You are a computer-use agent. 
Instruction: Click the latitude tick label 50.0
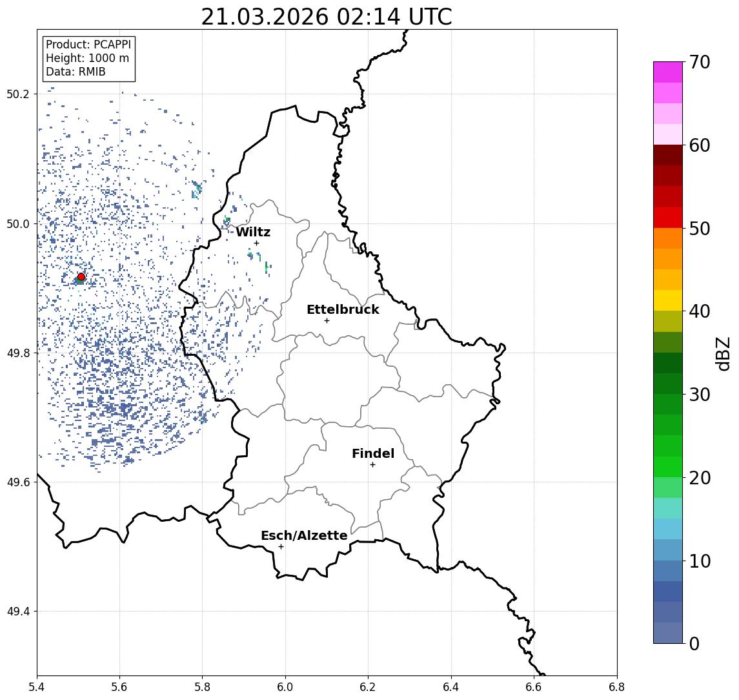18,223
